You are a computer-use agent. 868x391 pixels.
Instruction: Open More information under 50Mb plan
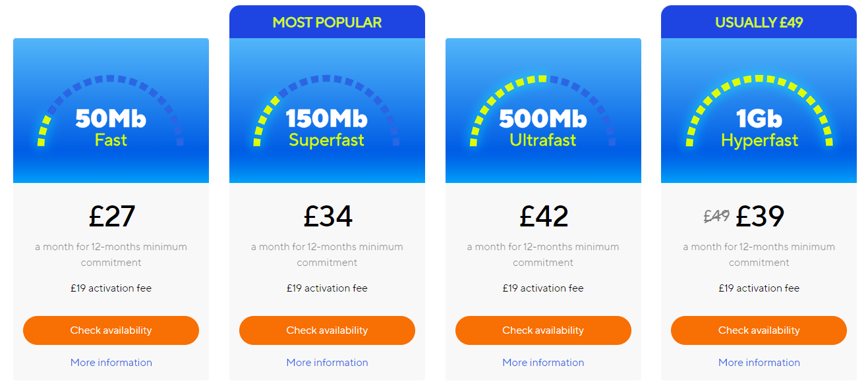[111, 363]
